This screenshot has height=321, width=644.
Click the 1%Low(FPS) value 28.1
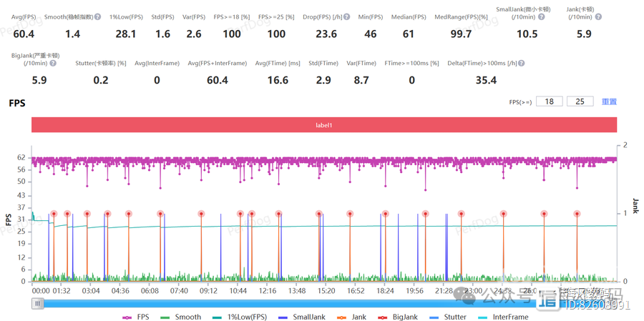click(126, 34)
